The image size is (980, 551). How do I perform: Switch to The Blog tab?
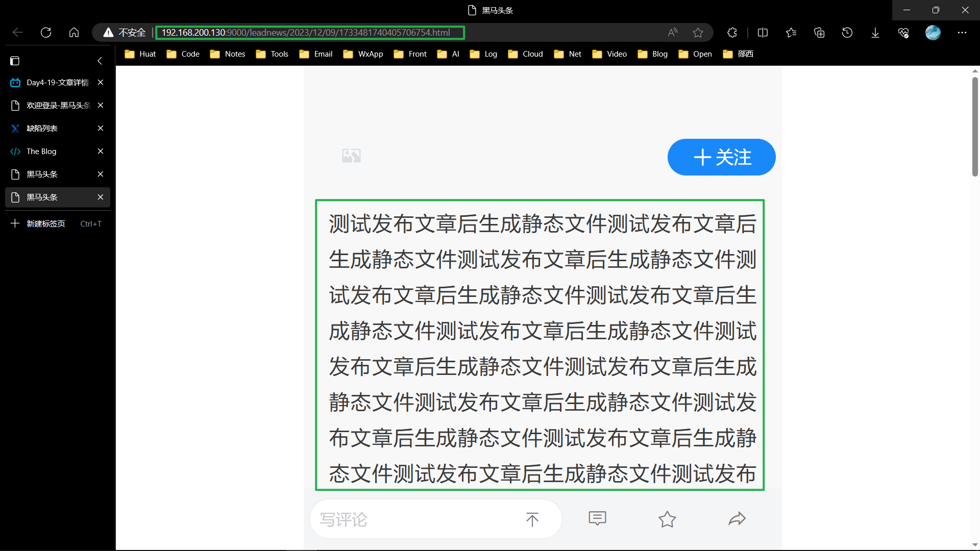coord(42,151)
